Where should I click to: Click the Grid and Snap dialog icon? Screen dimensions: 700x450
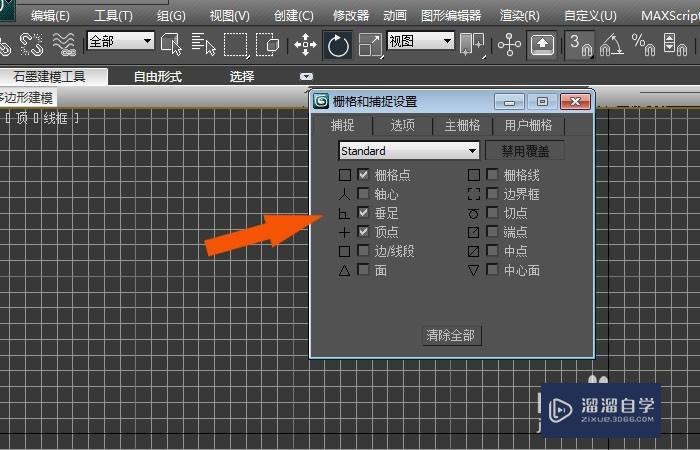[x=321, y=101]
